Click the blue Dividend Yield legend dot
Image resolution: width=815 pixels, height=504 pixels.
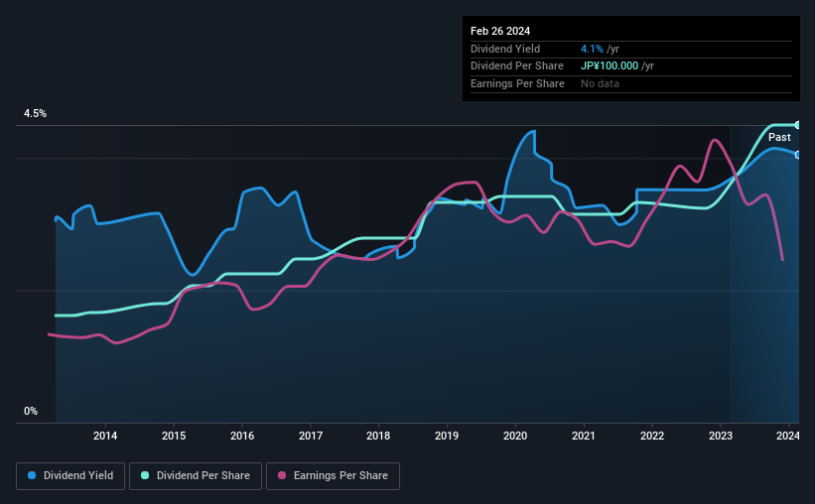point(32,475)
